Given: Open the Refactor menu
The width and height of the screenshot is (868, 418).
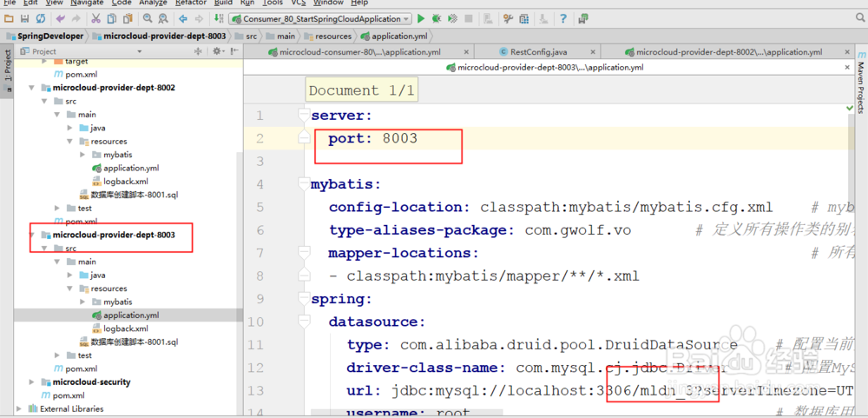Looking at the screenshot, I should [x=190, y=3].
